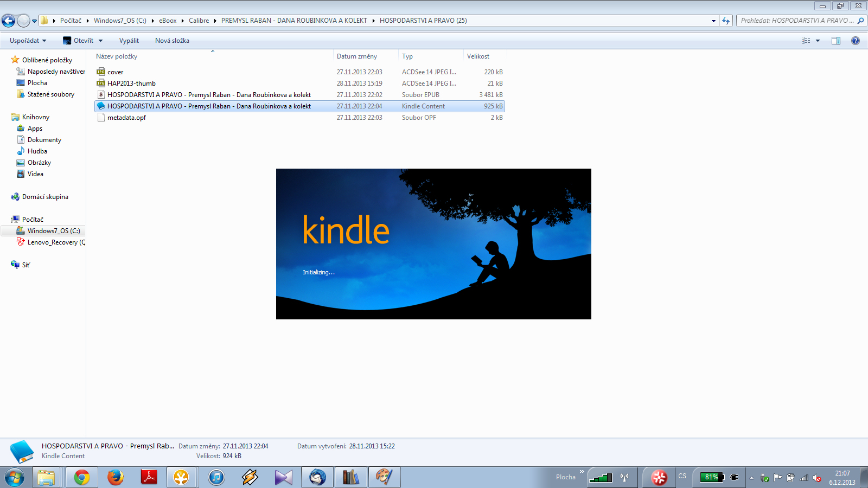
Task: Open Adobe Reader from taskbar
Action: tap(149, 477)
